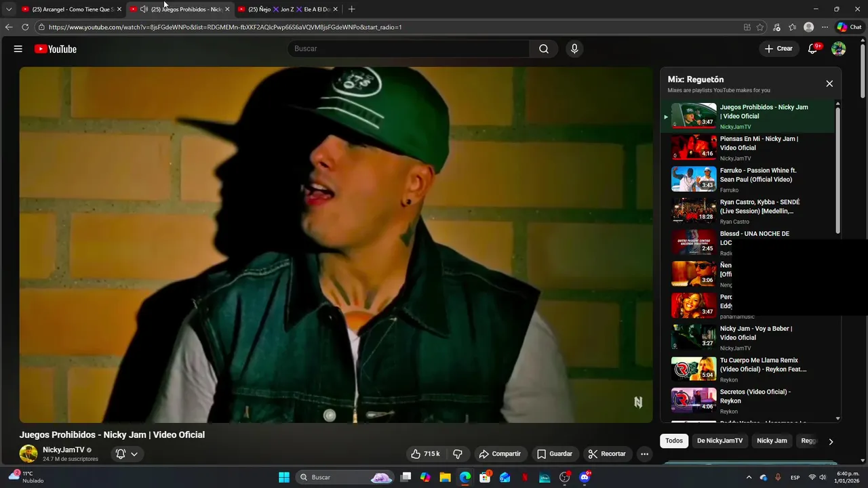Show hidden system tray icons chevron

click(749, 477)
